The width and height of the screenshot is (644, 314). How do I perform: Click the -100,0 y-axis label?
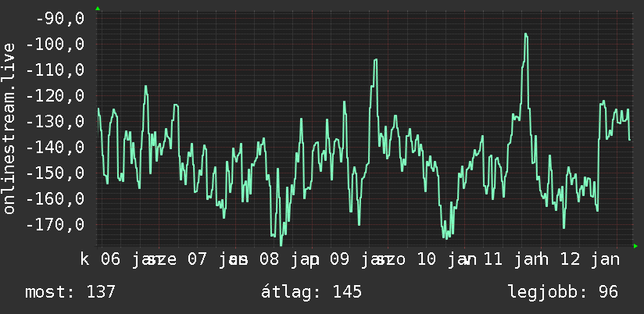coord(55,45)
